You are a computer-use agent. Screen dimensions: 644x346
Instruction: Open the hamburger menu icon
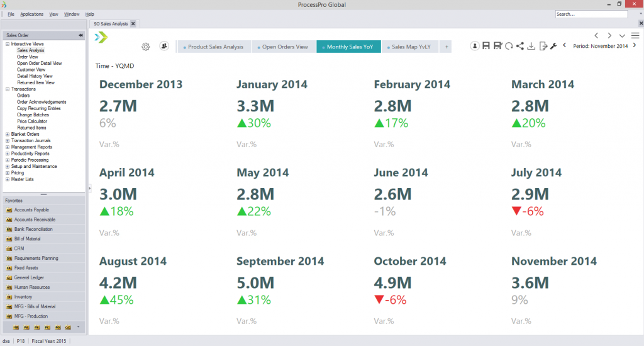pos(635,35)
